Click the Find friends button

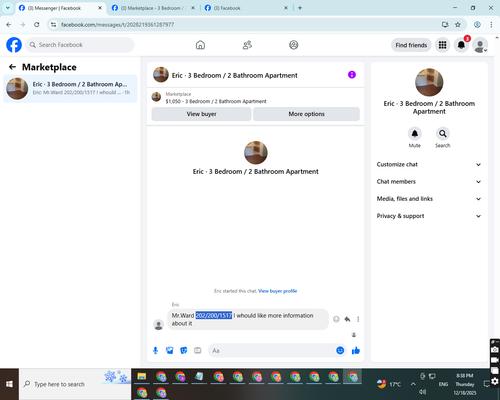point(411,45)
